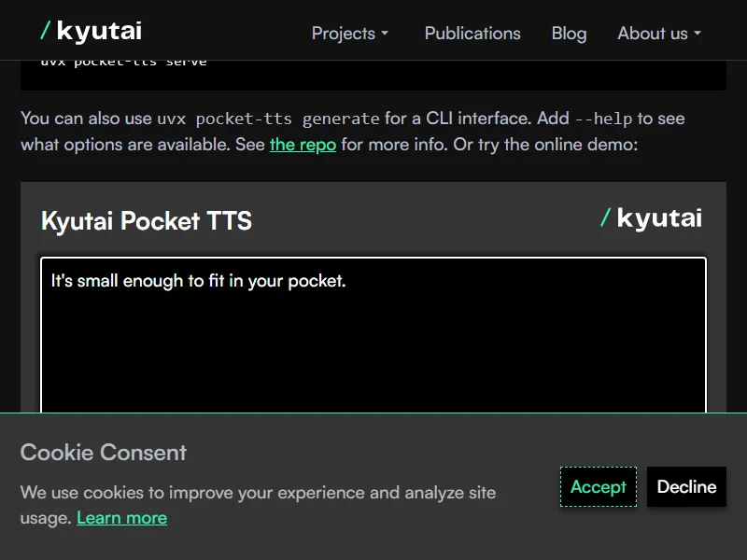Click the "Cookie Consent" heading

click(x=104, y=453)
